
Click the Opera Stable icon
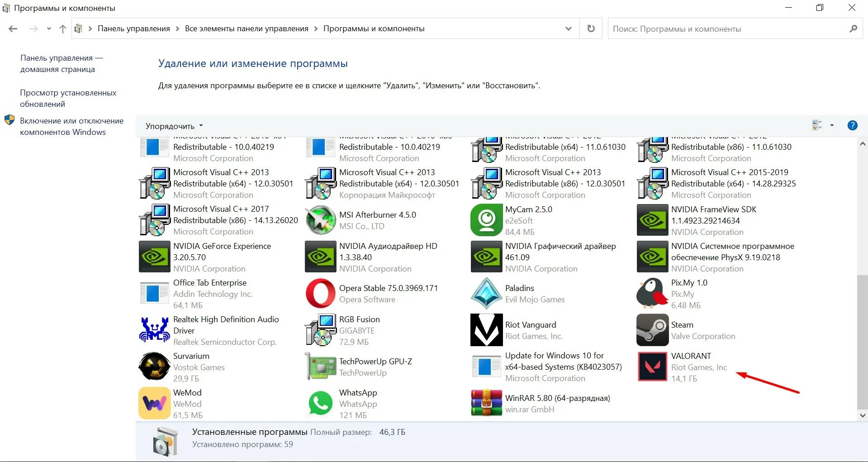320,293
